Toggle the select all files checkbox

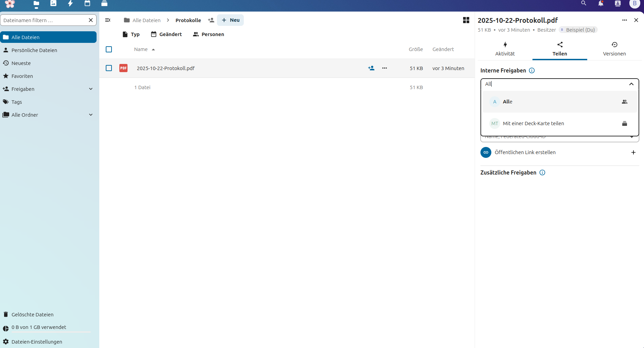[x=109, y=49]
